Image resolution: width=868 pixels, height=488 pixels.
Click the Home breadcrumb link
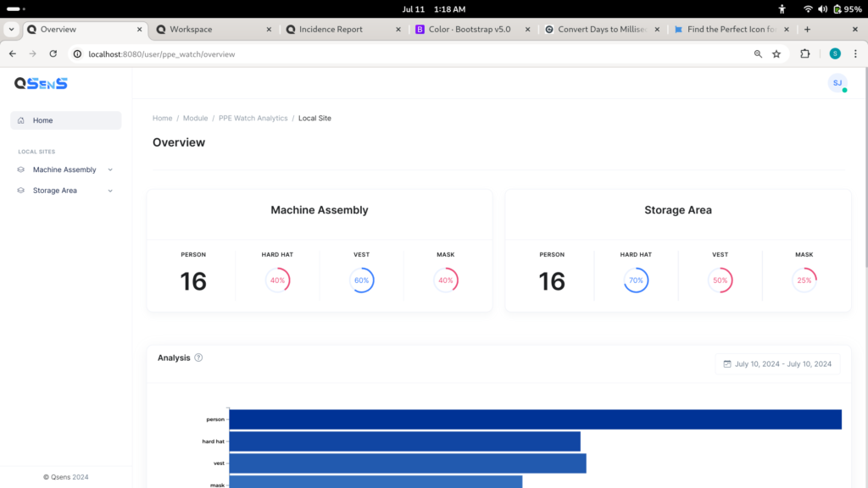[x=162, y=118]
